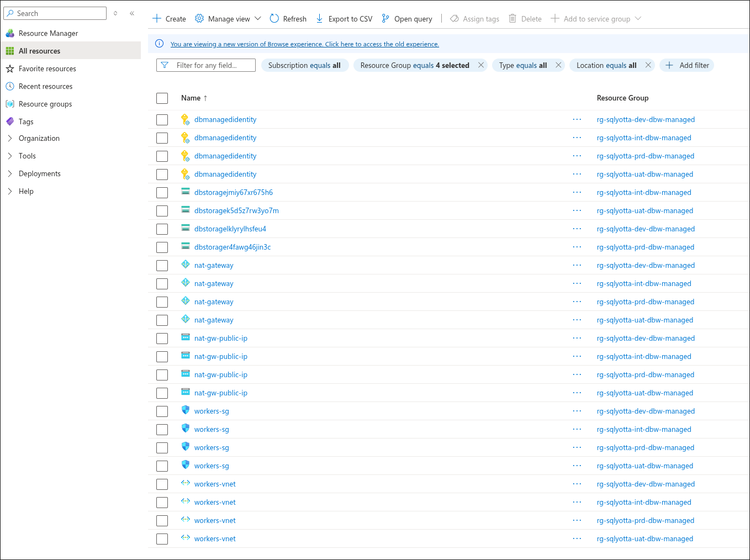
Task: Open the dbstoragek5d5z7rw3yo7m resource link
Action: pyautogui.click(x=236, y=210)
